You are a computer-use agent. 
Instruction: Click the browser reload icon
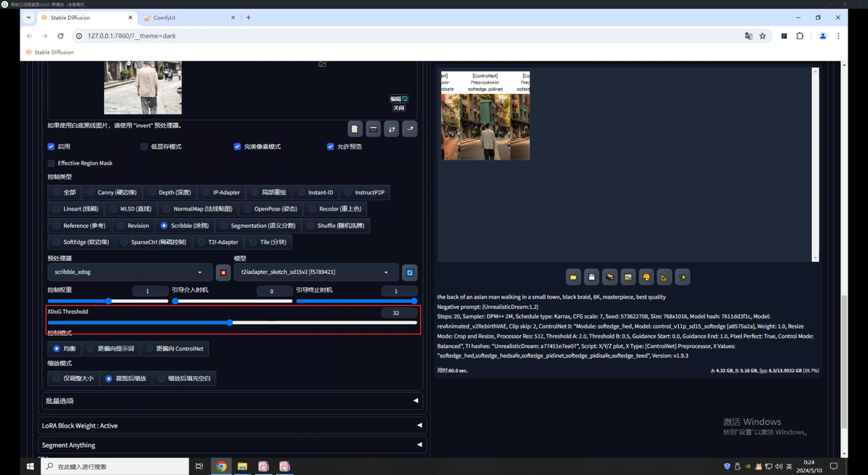pos(60,36)
